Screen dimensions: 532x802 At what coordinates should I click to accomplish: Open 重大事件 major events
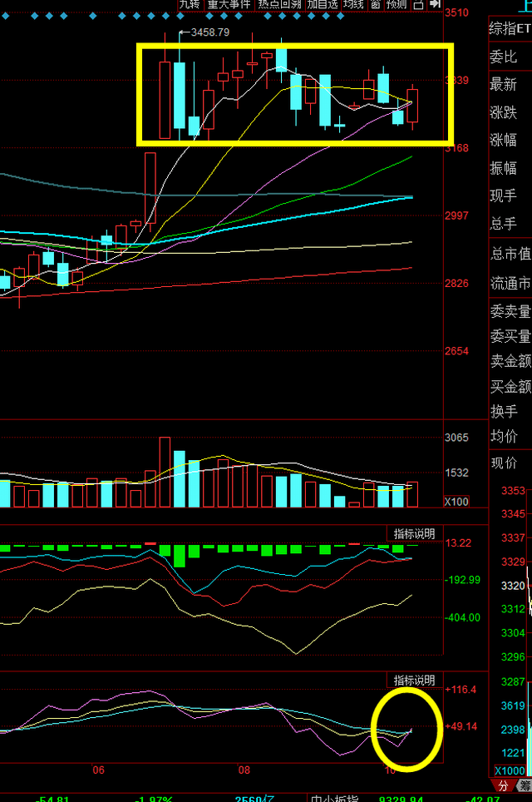(x=229, y=5)
